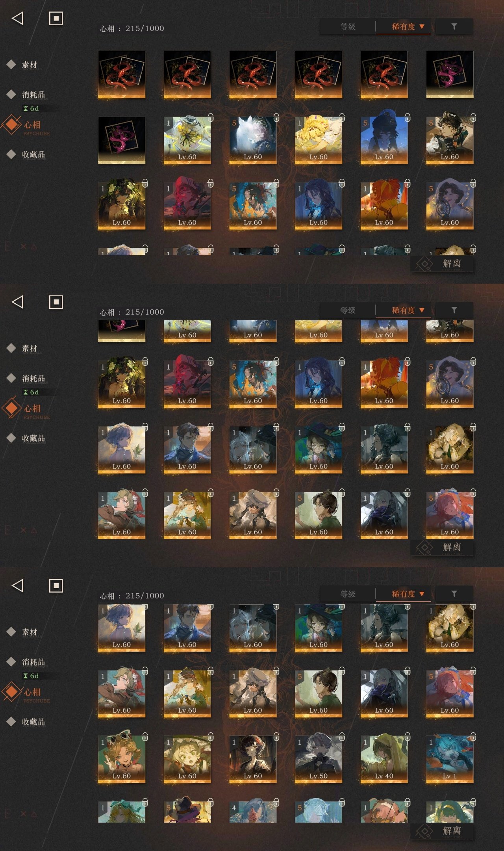Viewport: 504px width, 851px height.
Task: Flip the 稀有度 sort triangle in the middle screenshot
Action: [422, 310]
